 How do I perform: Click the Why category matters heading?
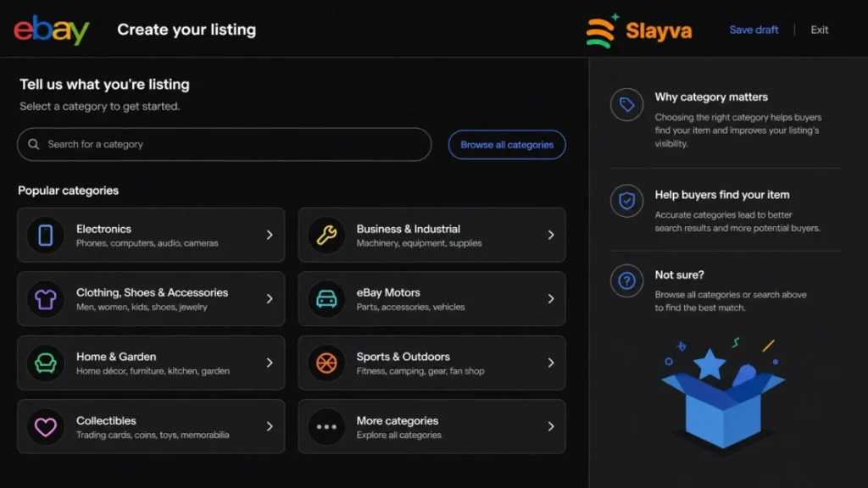point(711,97)
